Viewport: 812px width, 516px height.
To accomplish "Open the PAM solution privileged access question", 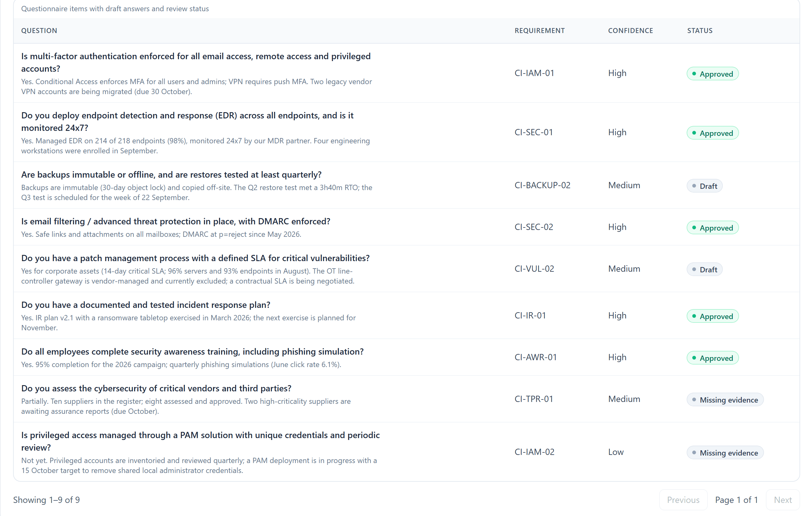I will click(x=200, y=441).
